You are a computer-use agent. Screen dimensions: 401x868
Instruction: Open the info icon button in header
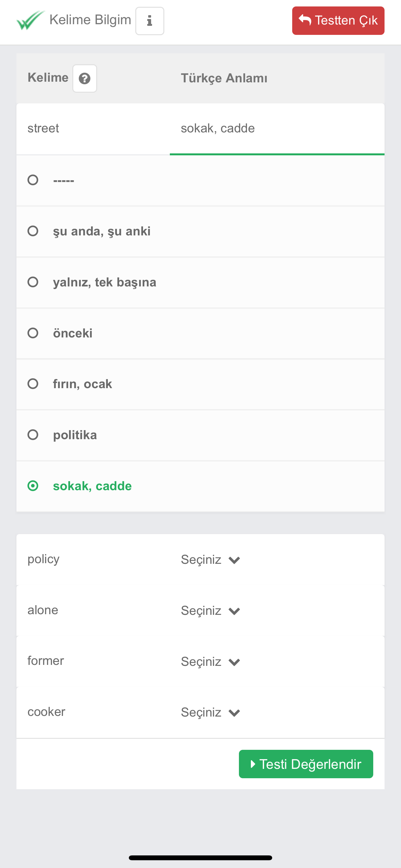coord(149,21)
